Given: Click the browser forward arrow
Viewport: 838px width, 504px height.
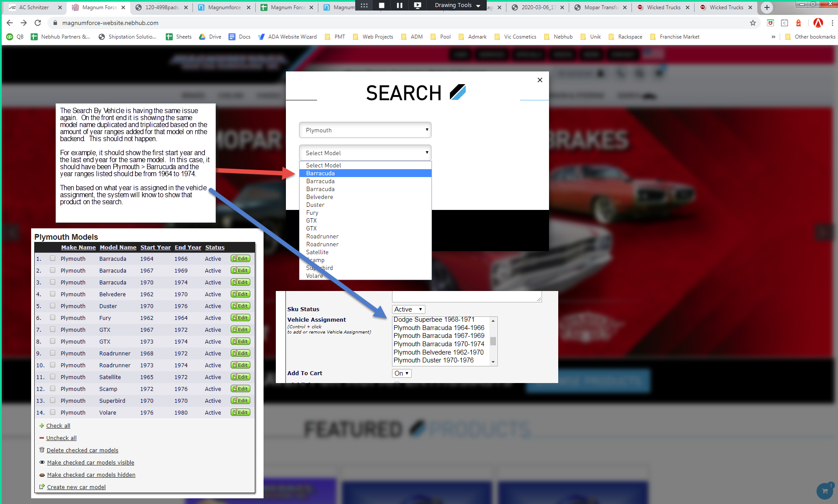Looking at the screenshot, I should pyautogui.click(x=24, y=23).
